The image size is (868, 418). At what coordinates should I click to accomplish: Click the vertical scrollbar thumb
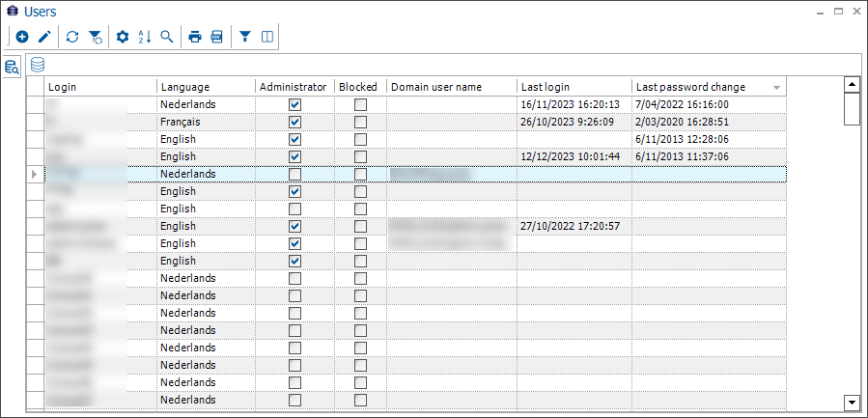[852, 109]
